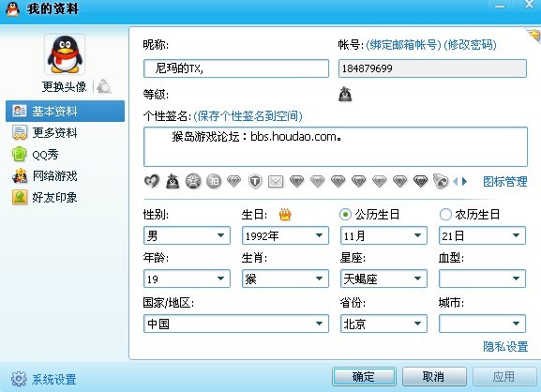Show next badge icons with right arrow
This screenshot has width=541, height=392.
[464, 181]
